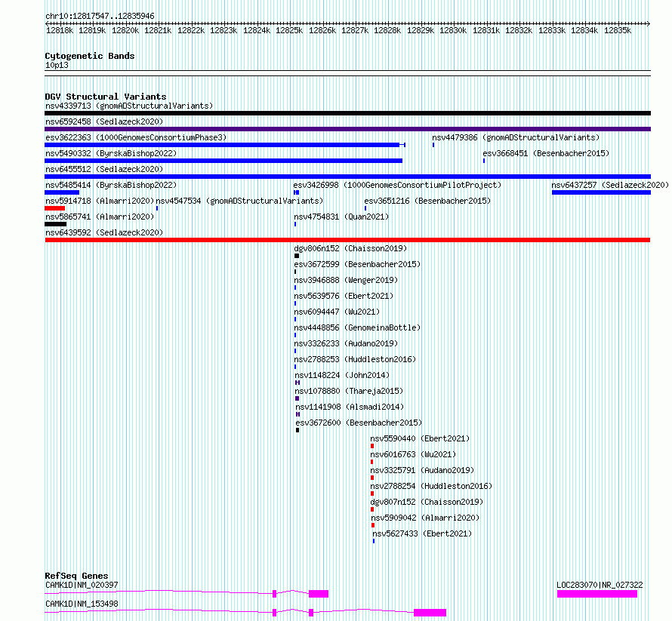Click the 12818k ruler mark
The width and height of the screenshot is (672, 621).
click(x=60, y=30)
